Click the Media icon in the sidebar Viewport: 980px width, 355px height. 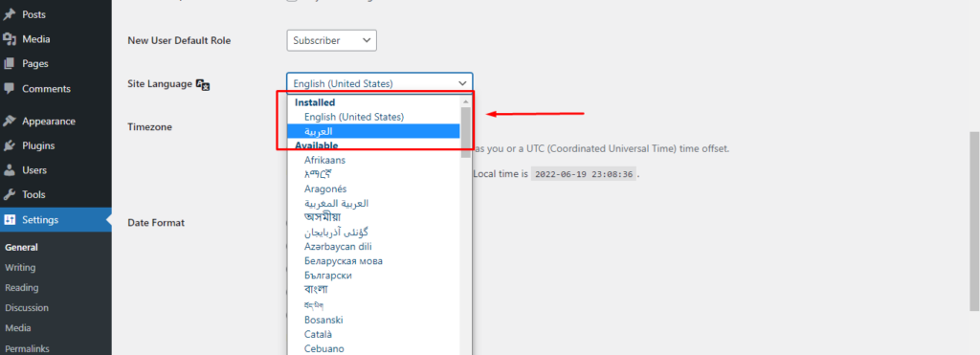pyautogui.click(x=10, y=39)
